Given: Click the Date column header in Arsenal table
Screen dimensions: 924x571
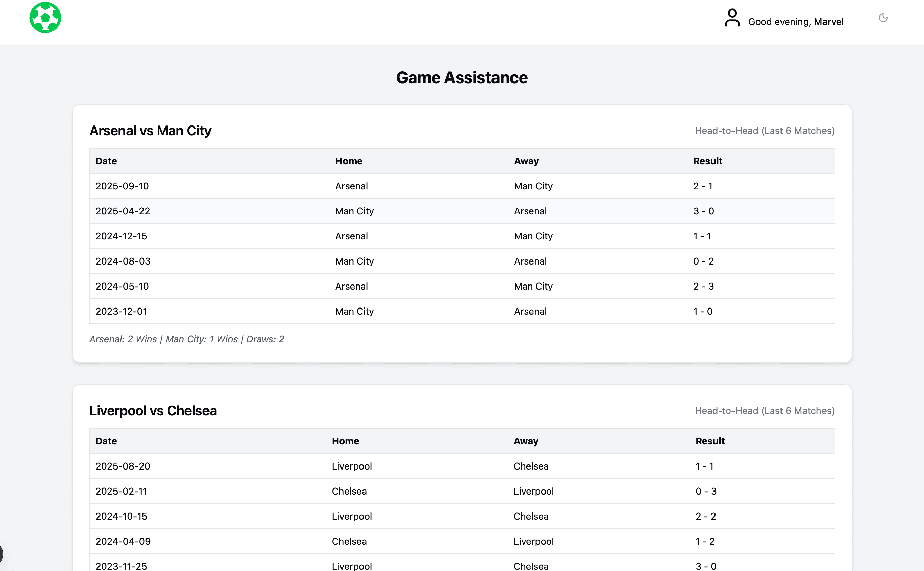Looking at the screenshot, I should tap(106, 161).
